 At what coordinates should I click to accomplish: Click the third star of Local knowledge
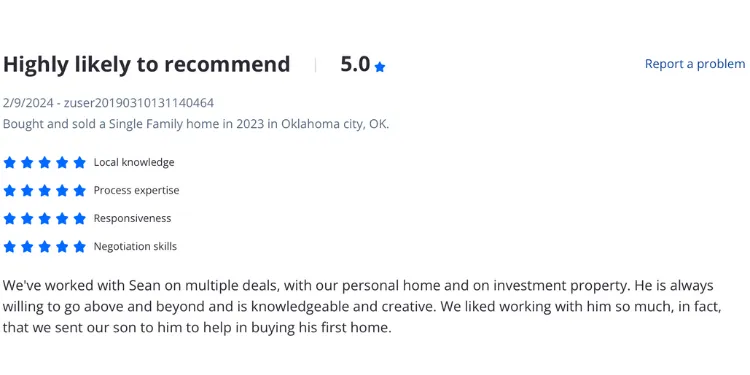pos(44,163)
